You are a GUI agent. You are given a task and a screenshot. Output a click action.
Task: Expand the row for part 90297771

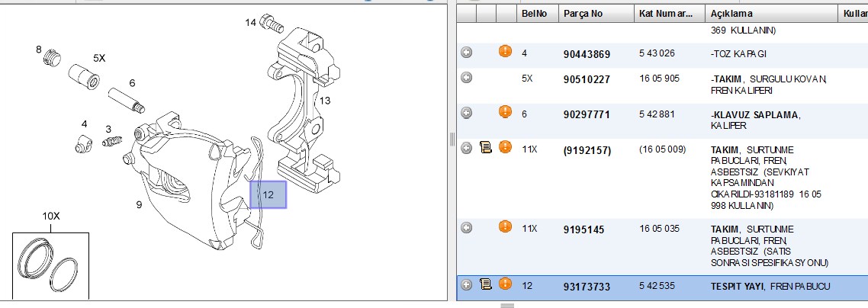[467, 113]
